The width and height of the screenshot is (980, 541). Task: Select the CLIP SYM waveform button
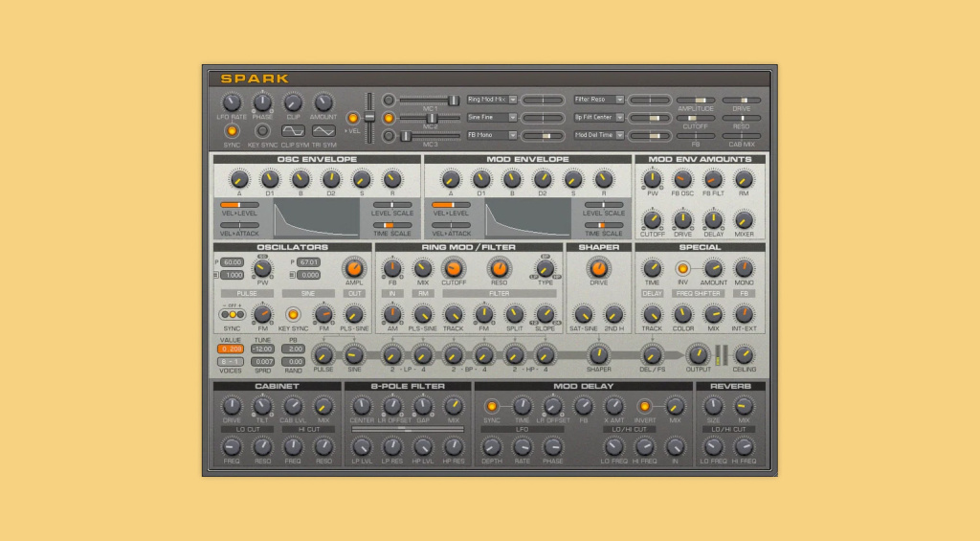tap(293, 131)
